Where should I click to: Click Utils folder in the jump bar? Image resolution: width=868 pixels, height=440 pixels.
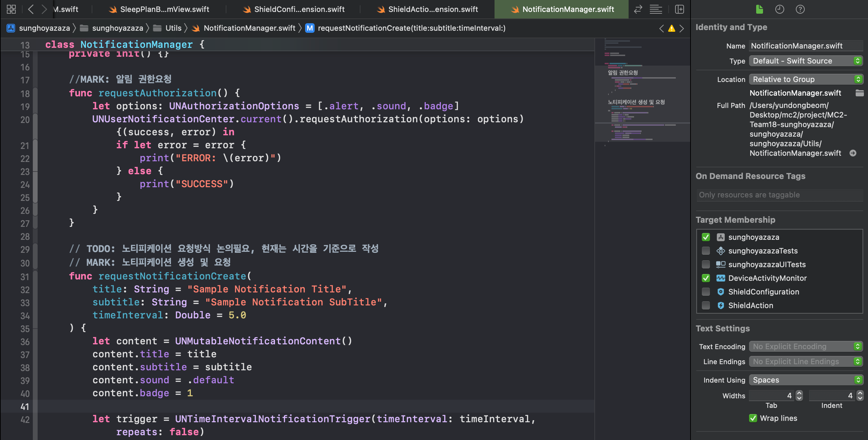click(173, 28)
